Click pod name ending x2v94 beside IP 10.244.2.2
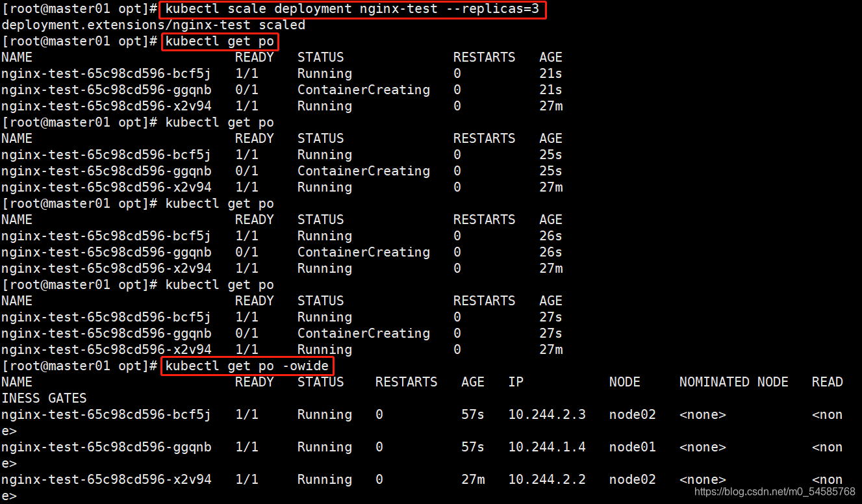 [x=107, y=479]
